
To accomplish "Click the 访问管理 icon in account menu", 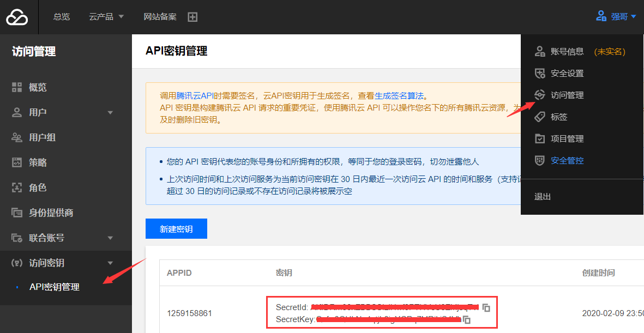I will 540,95.
